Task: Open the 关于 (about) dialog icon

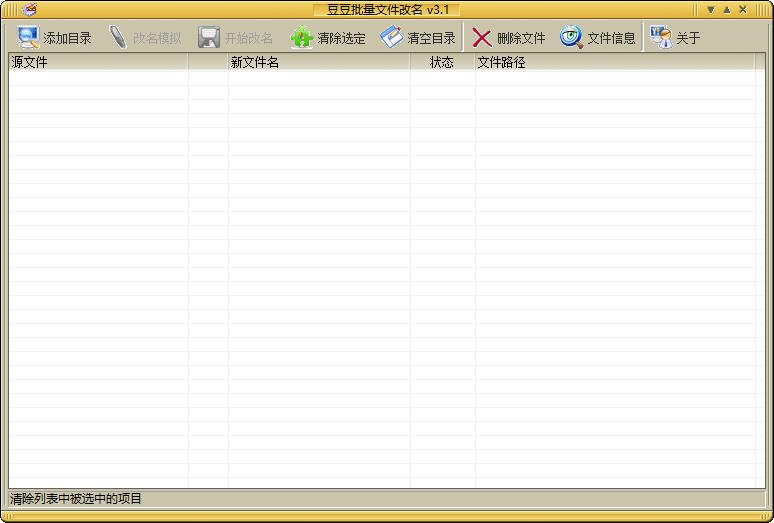Action: click(x=660, y=38)
